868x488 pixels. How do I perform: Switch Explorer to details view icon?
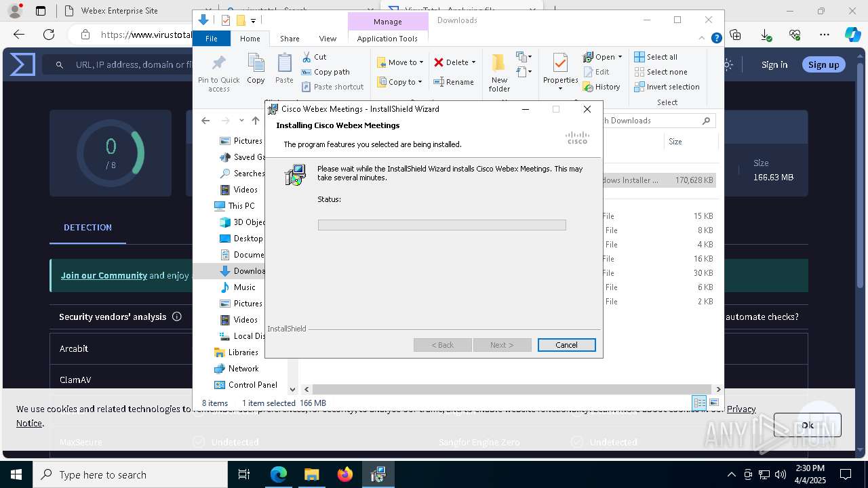point(699,403)
